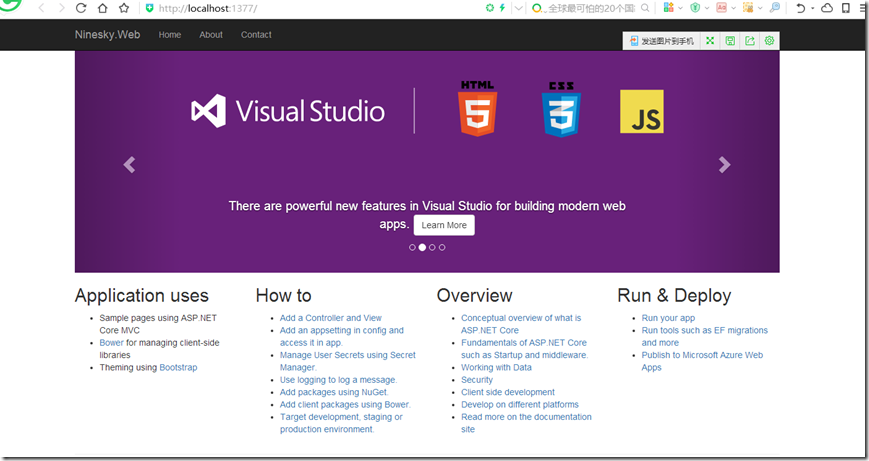Open Manage User Secrets using Secret Manager link

click(x=347, y=361)
